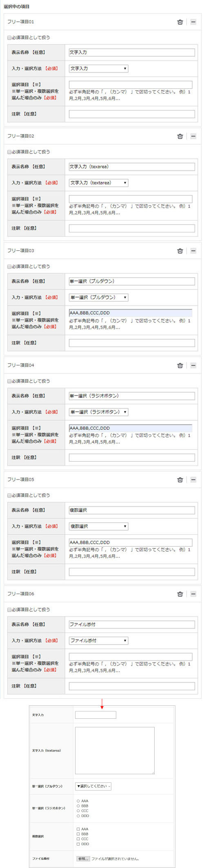The image size is (204, 868).
Task: Click the 参照... file browse button
Action: point(83,858)
